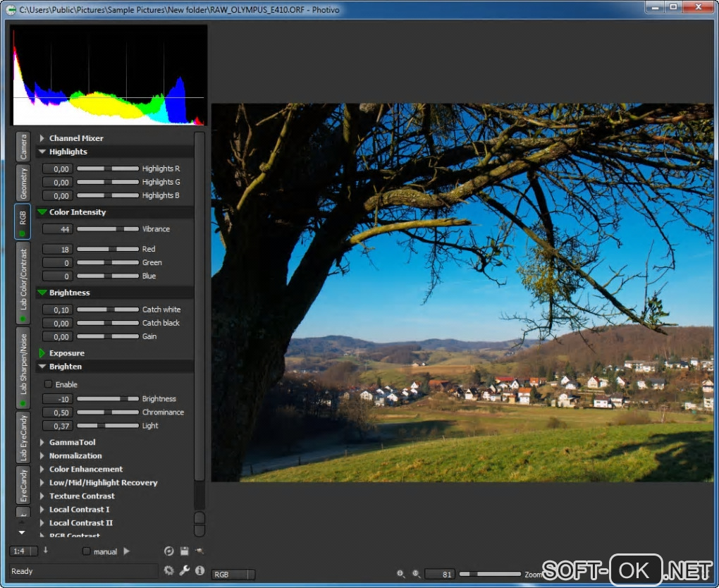Collapse the Brighten section
The image size is (719, 588).
[42, 367]
